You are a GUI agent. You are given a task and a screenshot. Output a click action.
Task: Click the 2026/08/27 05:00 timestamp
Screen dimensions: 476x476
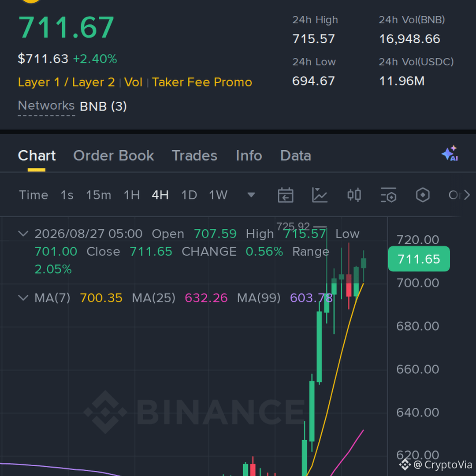click(88, 234)
